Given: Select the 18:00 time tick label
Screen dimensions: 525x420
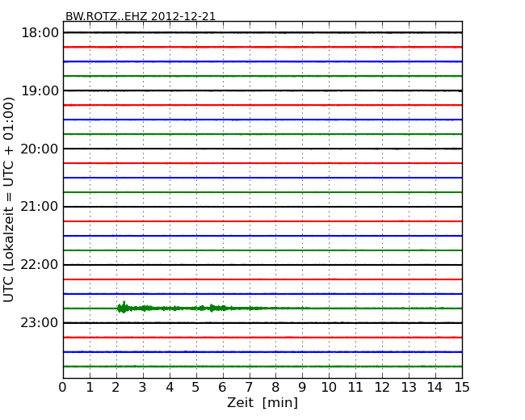Looking at the screenshot, I should pos(40,33).
